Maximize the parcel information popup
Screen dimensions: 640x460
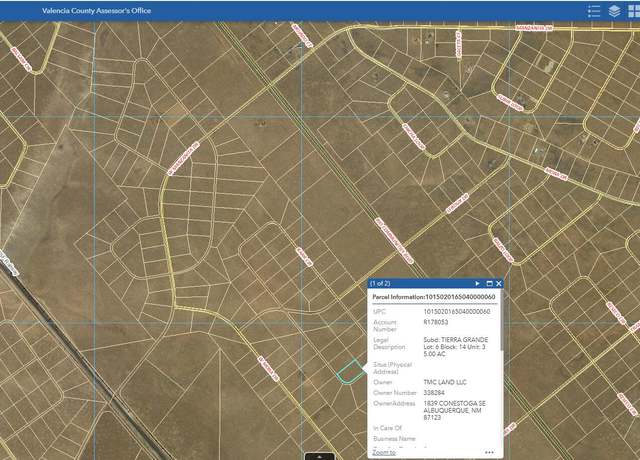tap(489, 283)
